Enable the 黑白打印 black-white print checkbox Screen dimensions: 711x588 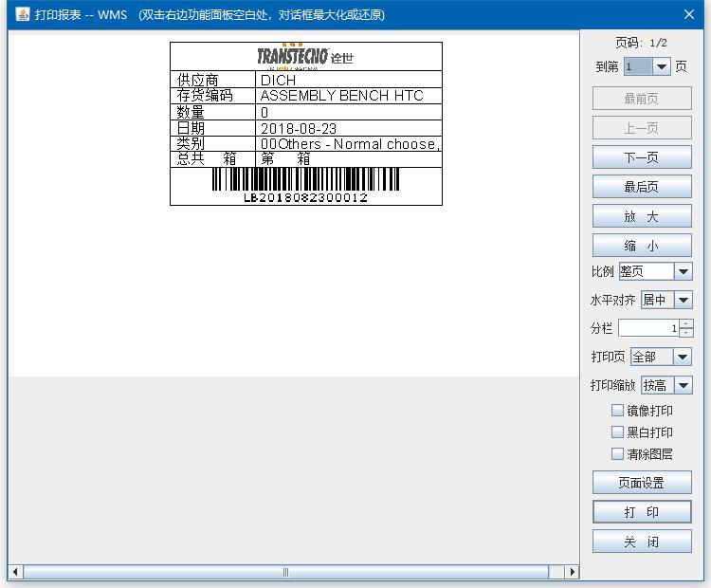617,432
